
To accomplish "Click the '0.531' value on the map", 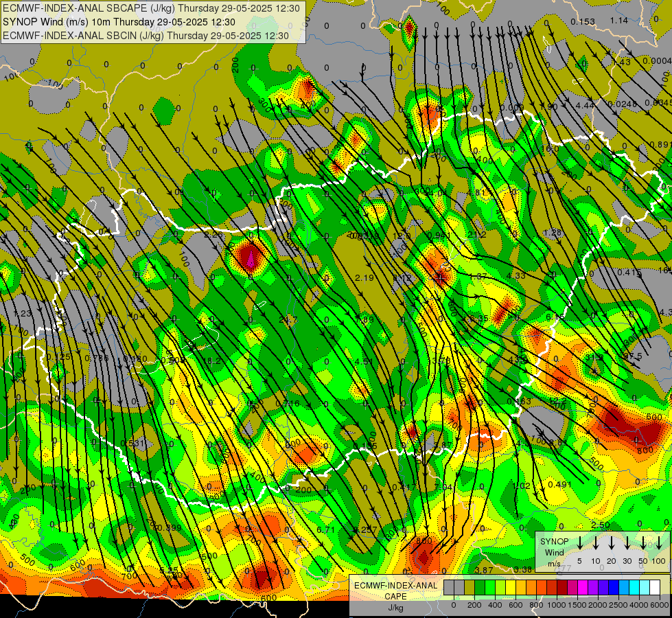I will 133,443.
